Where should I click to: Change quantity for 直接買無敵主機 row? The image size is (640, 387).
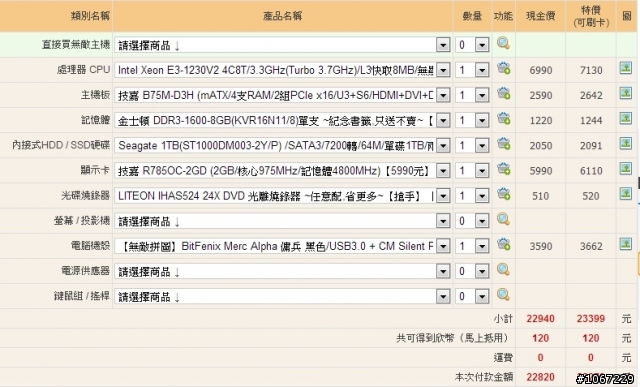coord(472,45)
